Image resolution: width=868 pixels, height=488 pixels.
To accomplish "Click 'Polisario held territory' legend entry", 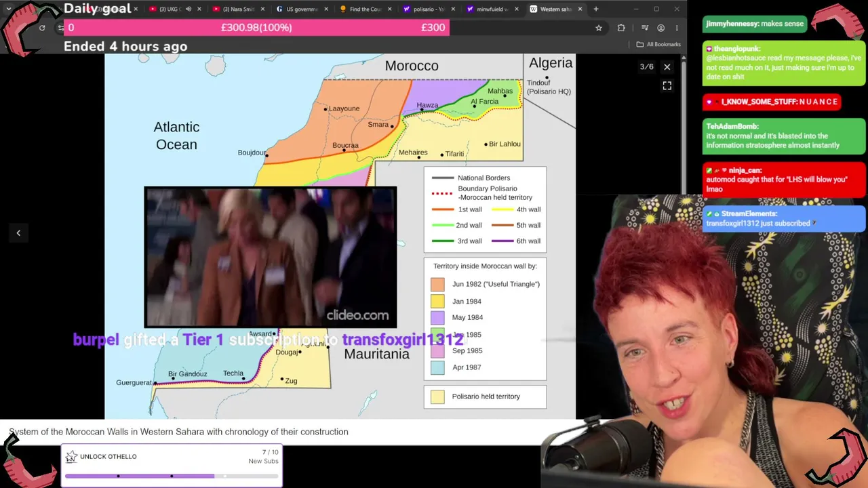I will (x=486, y=396).
